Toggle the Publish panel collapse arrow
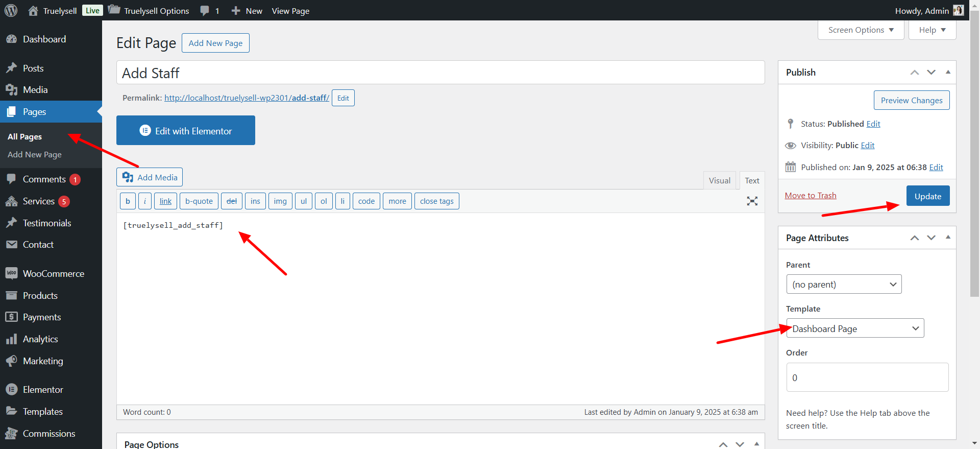The width and height of the screenshot is (980, 449). click(x=948, y=73)
